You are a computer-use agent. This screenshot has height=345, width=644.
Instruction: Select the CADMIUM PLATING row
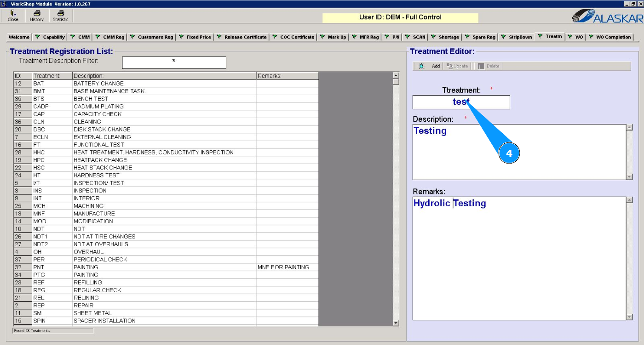click(166, 107)
